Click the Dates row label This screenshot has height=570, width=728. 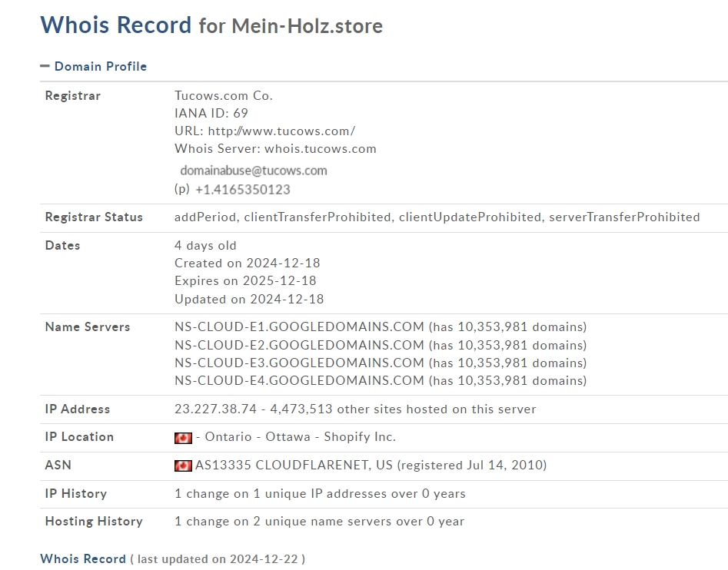63,245
